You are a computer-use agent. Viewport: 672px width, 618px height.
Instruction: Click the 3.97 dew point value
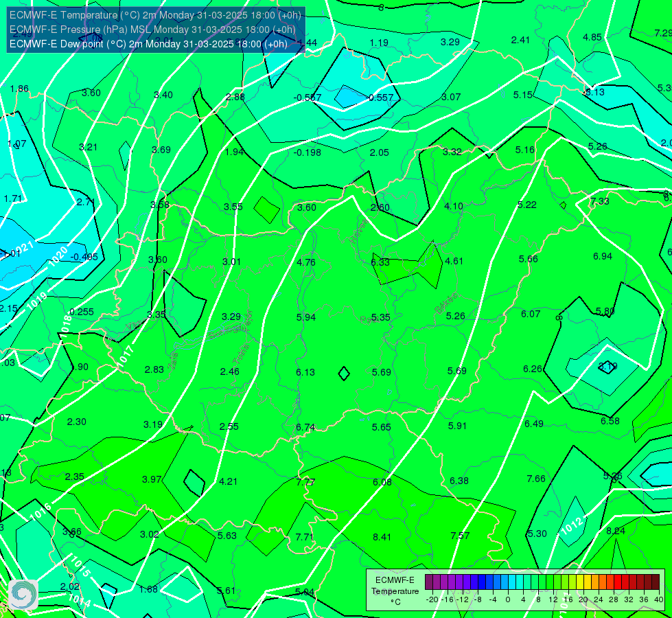tap(152, 479)
